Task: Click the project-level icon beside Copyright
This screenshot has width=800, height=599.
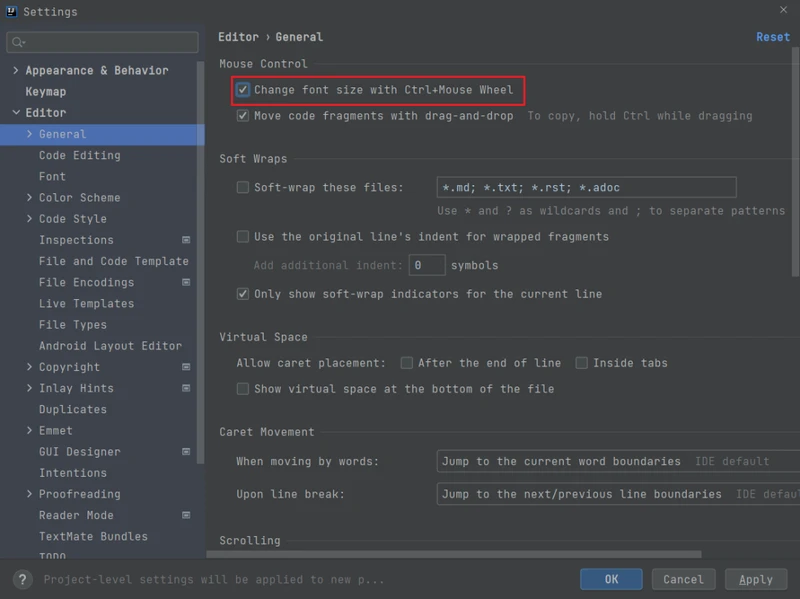Action: click(x=186, y=367)
